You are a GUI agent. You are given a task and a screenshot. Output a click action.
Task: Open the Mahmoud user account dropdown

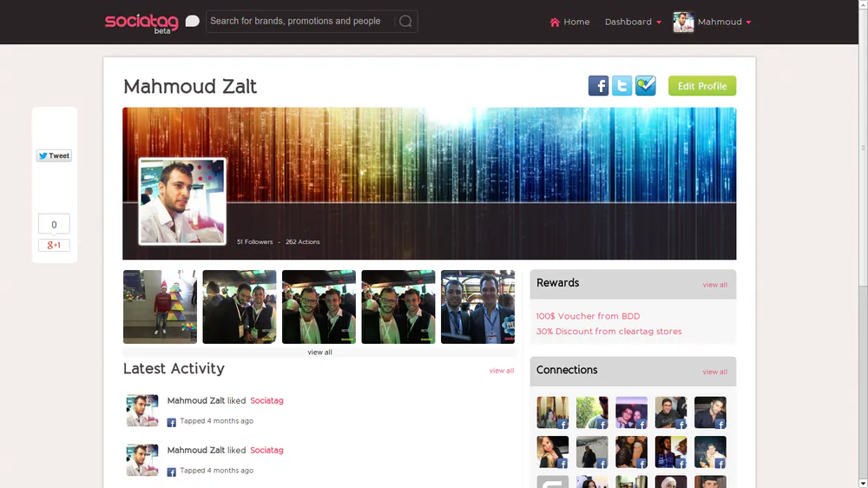pyautogui.click(x=724, y=22)
